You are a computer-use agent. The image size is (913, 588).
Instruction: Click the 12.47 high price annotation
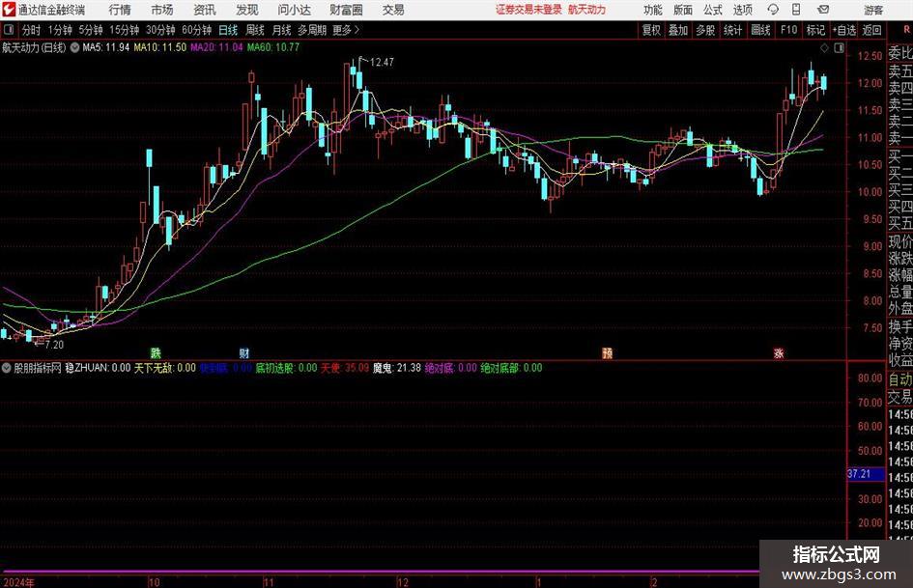[382, 63]
